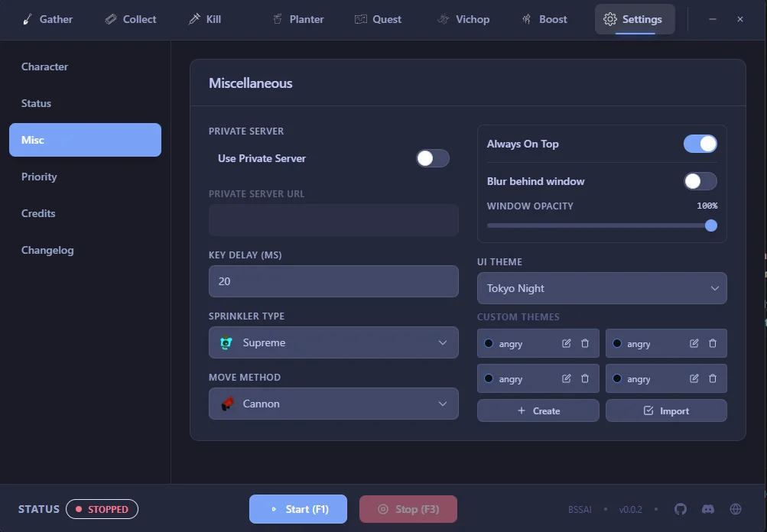Image resolution: width=767 pixels, height=532 pixels.
Task: Create a new custom theme
Action: (538, 410)
